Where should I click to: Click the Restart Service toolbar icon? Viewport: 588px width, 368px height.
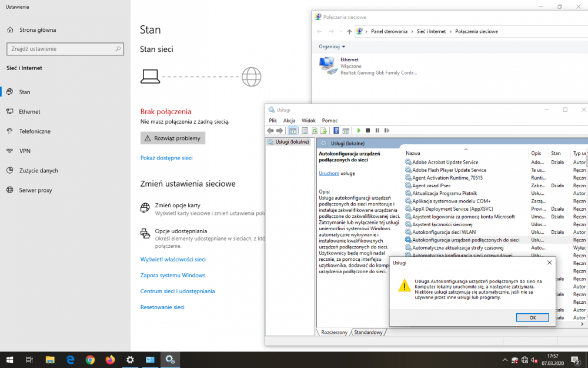tap(386, 130)
